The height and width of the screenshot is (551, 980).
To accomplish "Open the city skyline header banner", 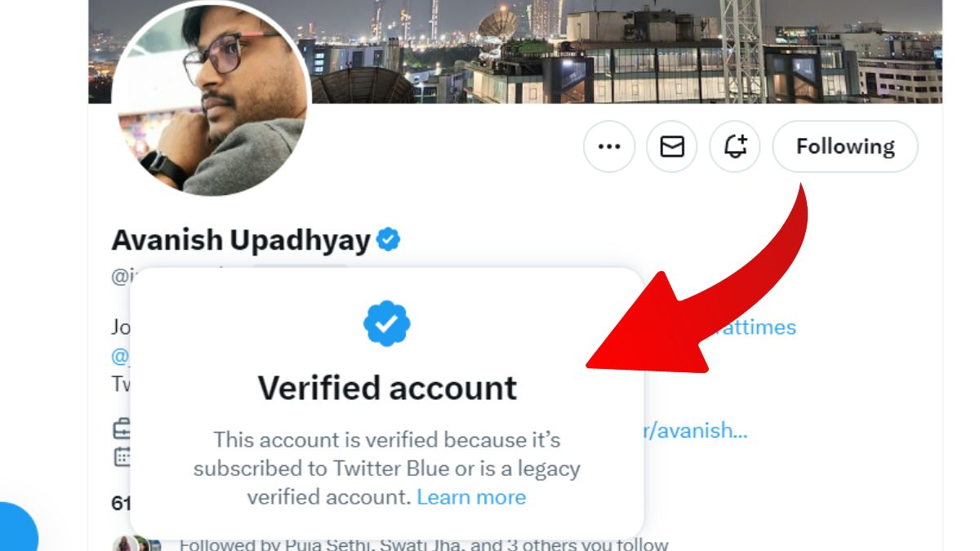I will tap(621, 49).
